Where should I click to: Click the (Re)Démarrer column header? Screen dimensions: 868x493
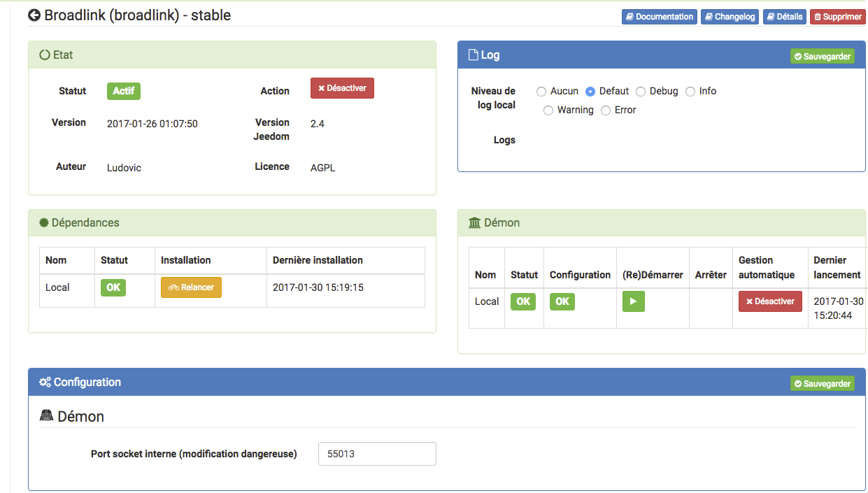653,275
